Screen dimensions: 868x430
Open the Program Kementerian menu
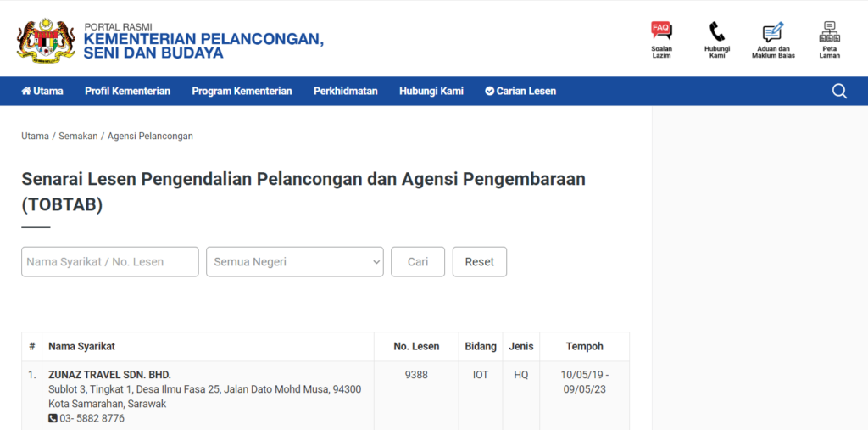coord(242,91)
